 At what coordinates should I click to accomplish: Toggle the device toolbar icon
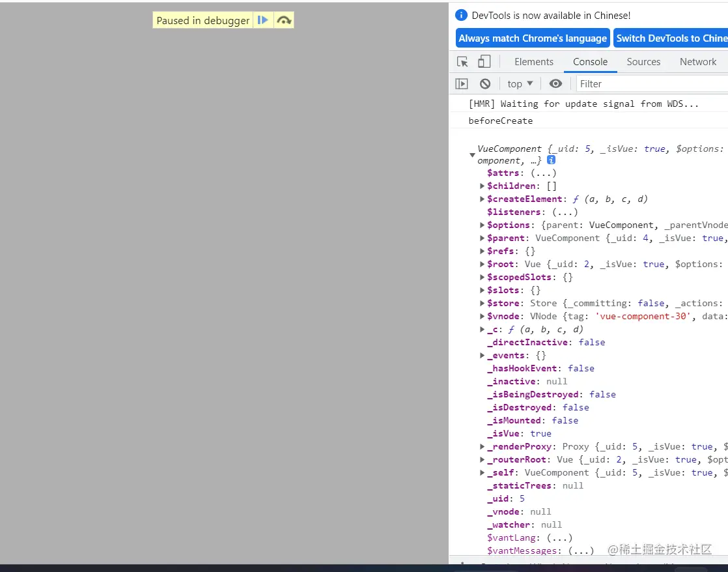click(x=484, y=62)
